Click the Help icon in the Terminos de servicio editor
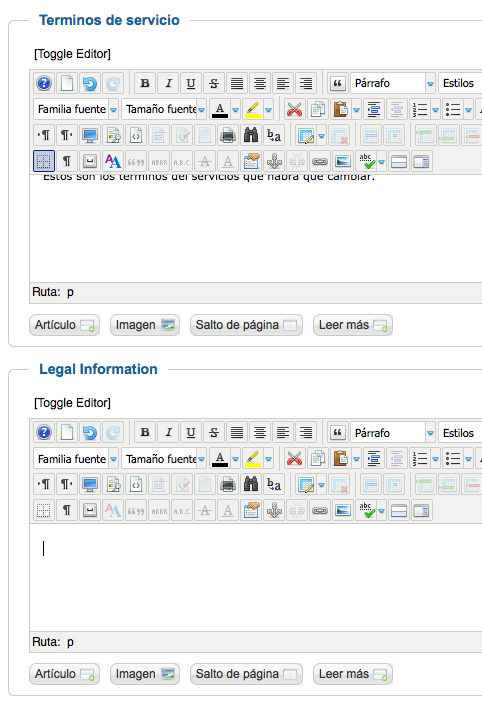 pos(44,83)
